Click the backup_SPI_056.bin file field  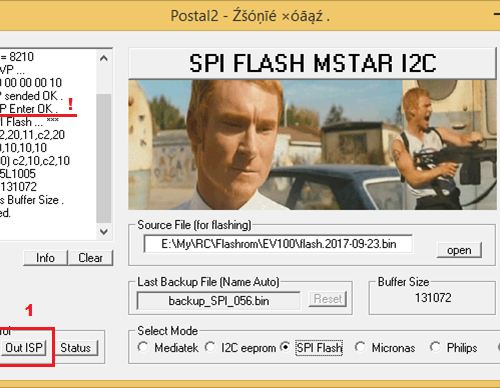(219, 301)
